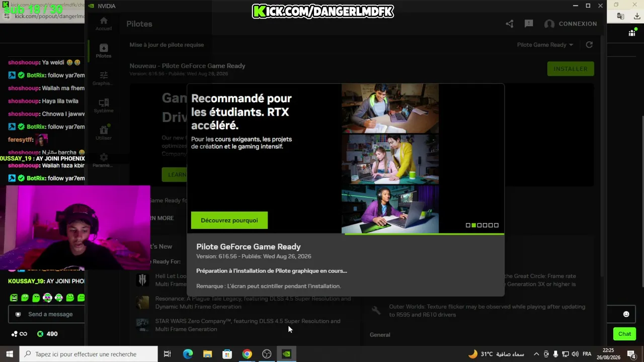Viewport: 644px width, 362px height.
Task: Click the Meet Now camera tray icon
Action: tap(546, 354)
